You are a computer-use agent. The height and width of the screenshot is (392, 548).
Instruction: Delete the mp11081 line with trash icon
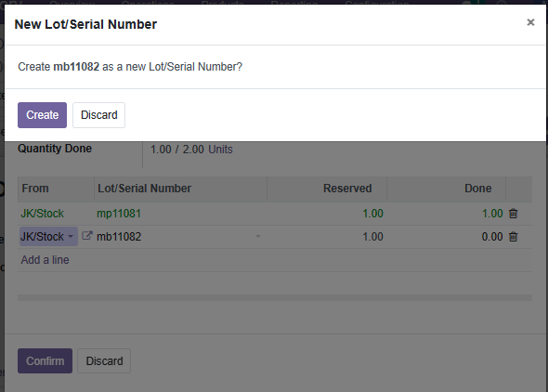pyautogui.click(x=513, y=214)
